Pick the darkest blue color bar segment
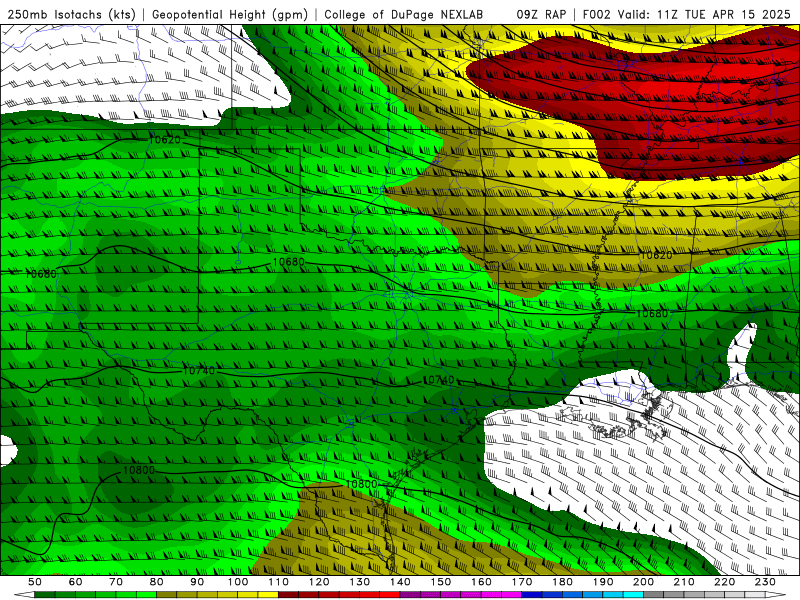Screen dimensions: 800x600 click(532, 595)
